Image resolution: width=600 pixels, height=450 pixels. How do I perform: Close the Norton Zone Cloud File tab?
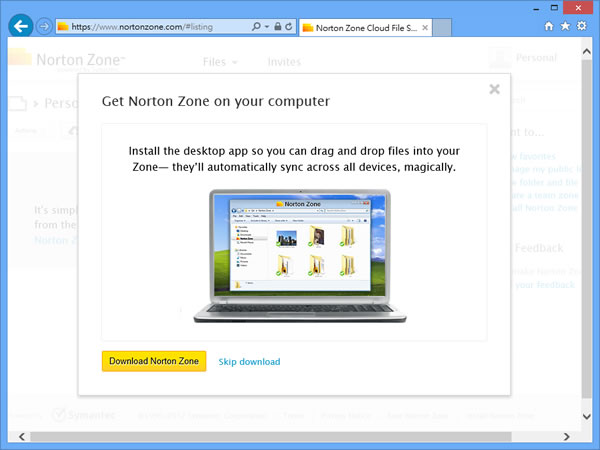[x=425, y=28]
